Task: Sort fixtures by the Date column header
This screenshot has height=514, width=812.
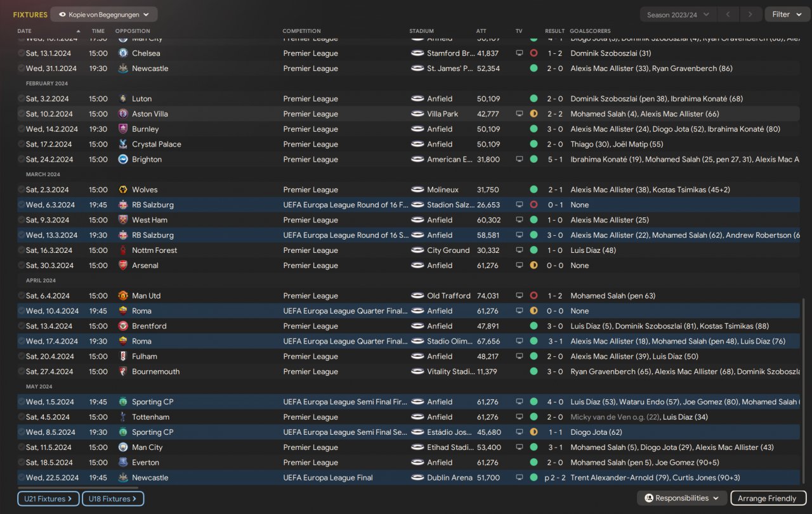Action: point(24,31)
